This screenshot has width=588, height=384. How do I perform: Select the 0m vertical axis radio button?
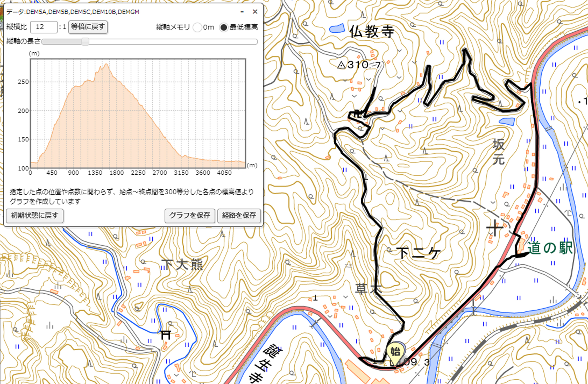[x=197, y=27]
